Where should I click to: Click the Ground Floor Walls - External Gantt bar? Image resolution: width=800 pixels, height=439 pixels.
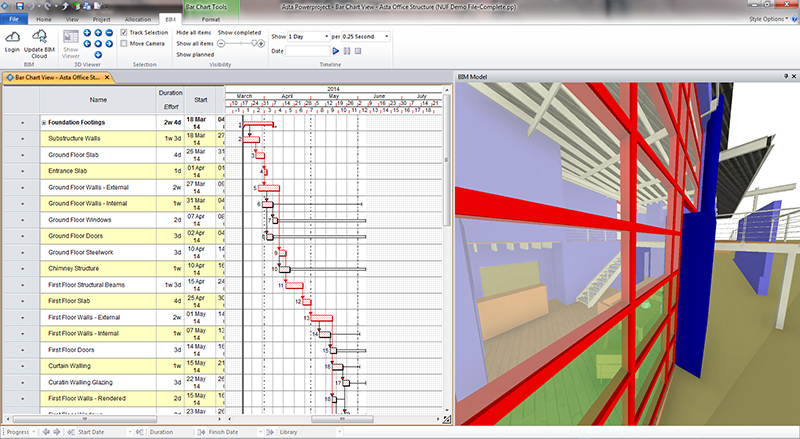point(269,188)
